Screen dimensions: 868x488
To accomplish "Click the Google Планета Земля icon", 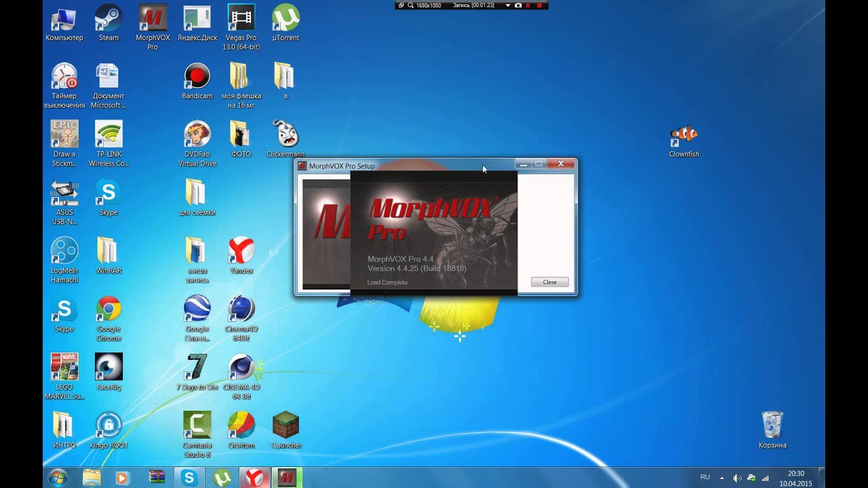I will pyautogui.click(x=197, y=319).
